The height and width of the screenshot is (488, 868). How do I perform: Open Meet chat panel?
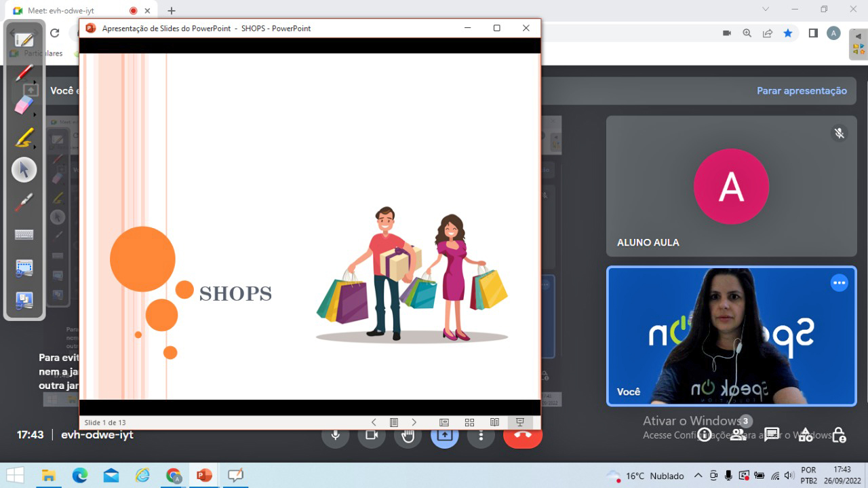click(x=772, y=435)
